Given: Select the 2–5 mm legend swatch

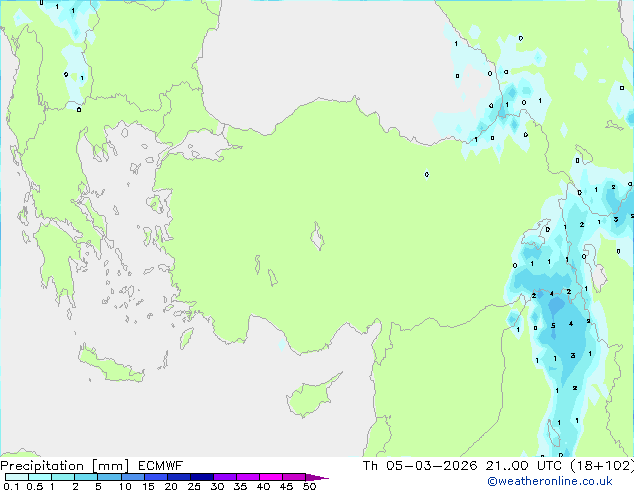Looking at the screenshot, I should coord(86,477).
